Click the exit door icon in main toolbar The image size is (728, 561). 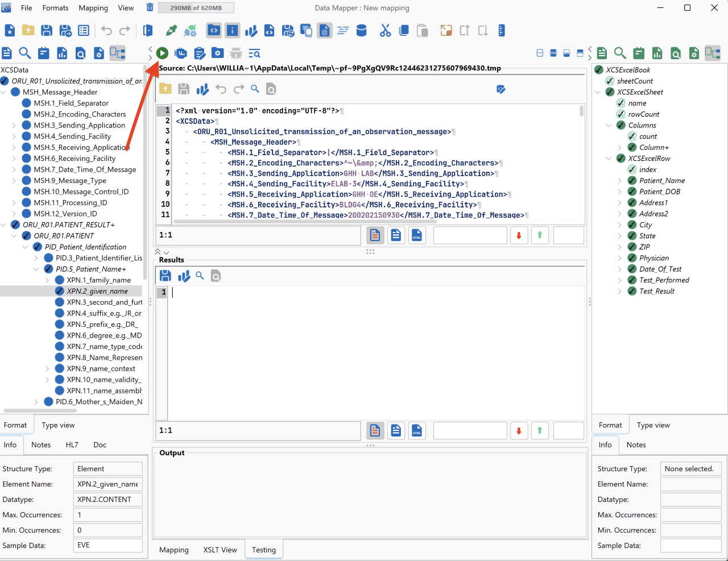coord(148,31)
